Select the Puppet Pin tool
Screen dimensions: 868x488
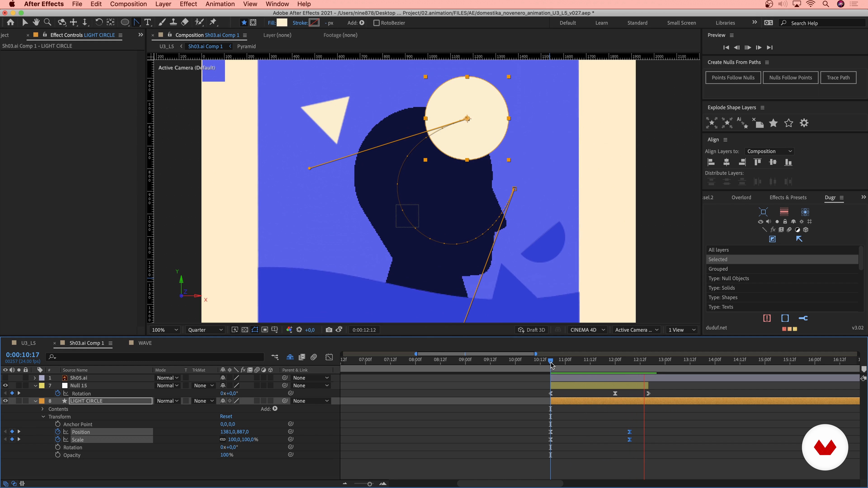[213, 22]
